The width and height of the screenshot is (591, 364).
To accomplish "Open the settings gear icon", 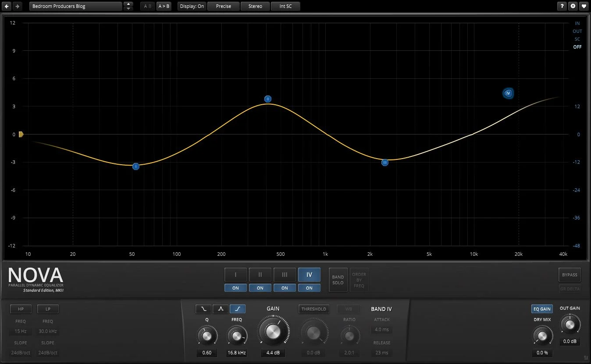I will pos(573,6).
